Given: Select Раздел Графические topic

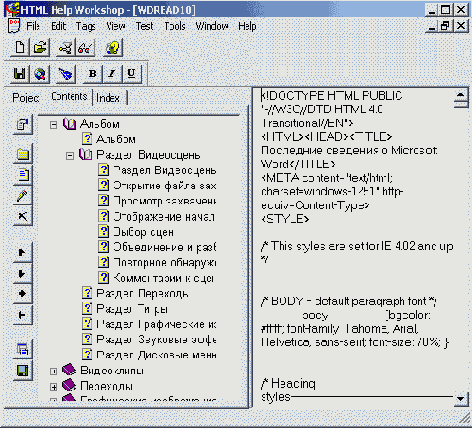Looking at the screenshot, I should click(x=156, y=324).
